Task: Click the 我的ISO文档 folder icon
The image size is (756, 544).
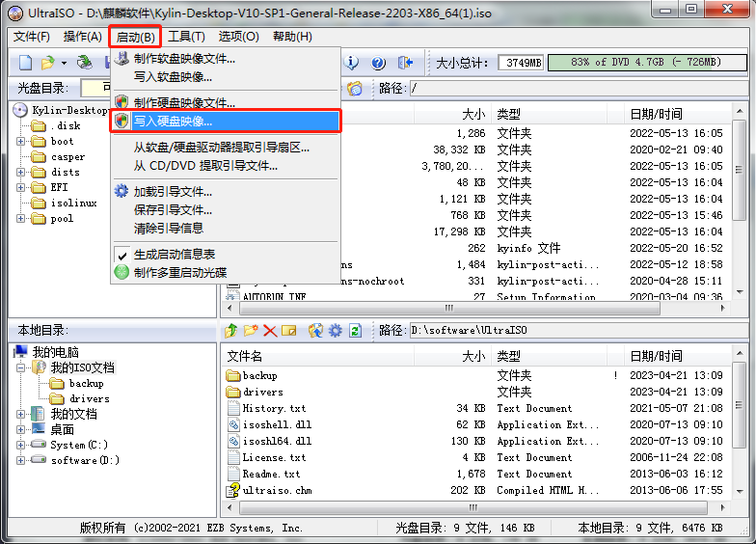Action: (x=39, y=367)
